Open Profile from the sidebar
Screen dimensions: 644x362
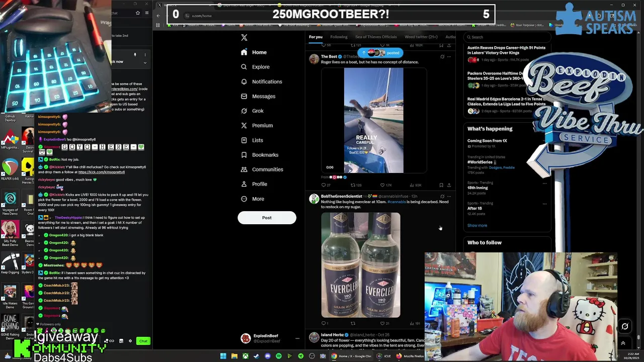tap(254, 184)
